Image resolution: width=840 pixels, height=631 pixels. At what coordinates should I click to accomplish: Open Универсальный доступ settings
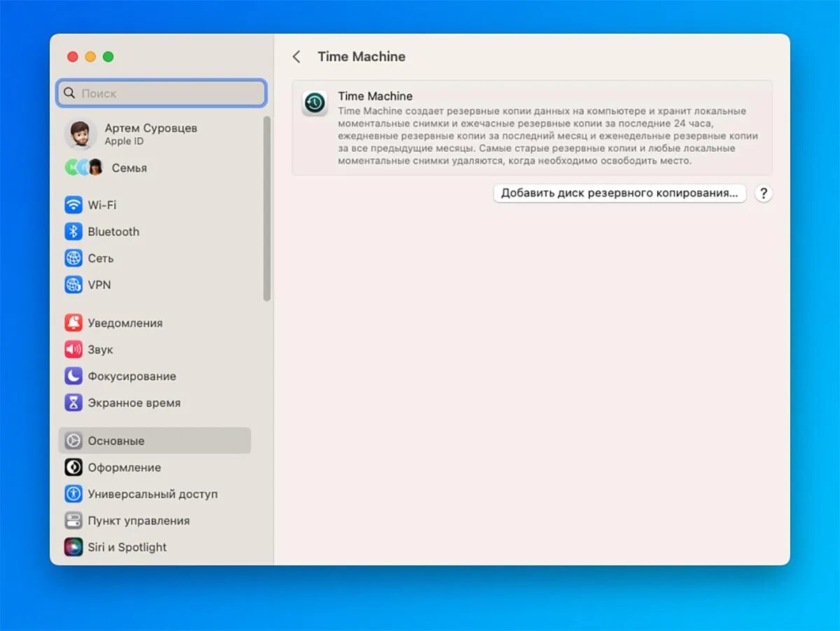155,494
